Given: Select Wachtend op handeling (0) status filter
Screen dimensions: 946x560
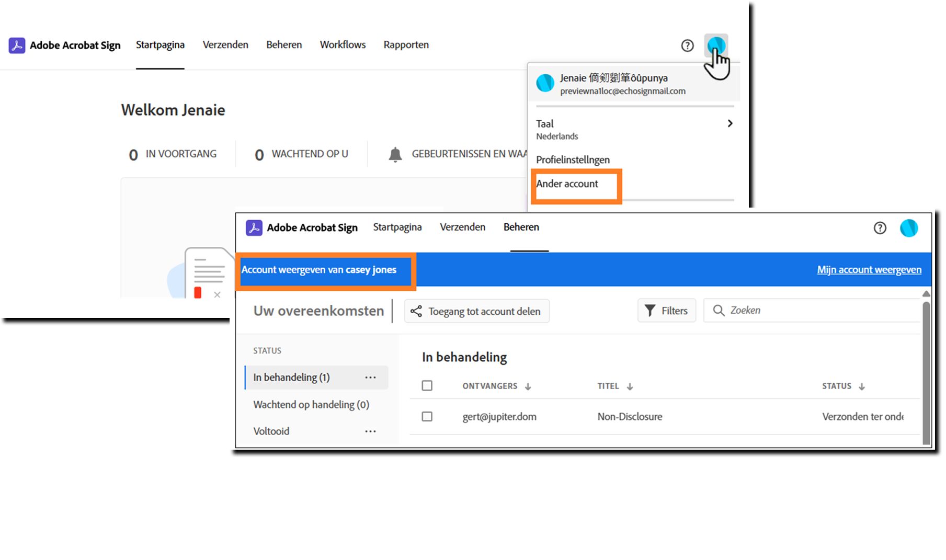Looking at the screenshot, I should (x=311, y=405).
